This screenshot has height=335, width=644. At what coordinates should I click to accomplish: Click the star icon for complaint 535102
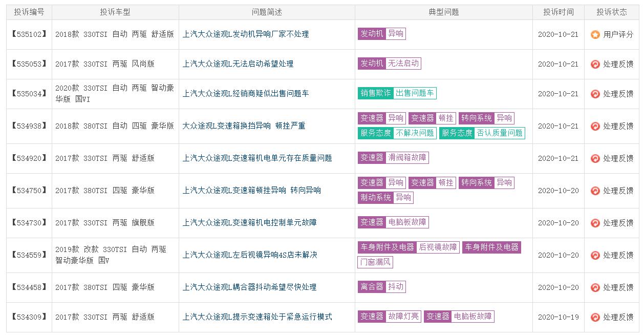(x=595, y=34)
